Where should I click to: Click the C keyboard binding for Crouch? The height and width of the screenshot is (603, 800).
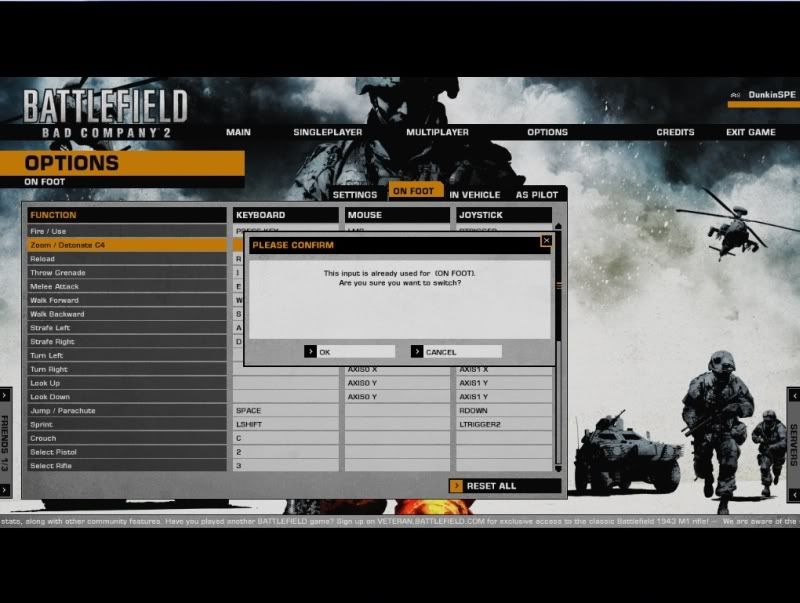[286, 438]
